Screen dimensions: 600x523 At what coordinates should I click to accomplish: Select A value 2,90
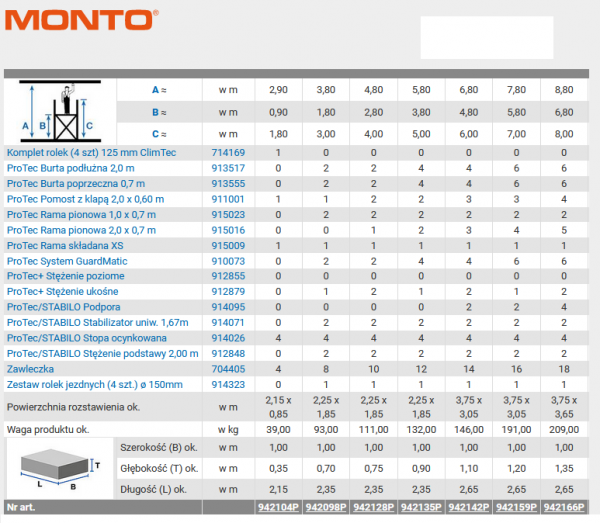(278, 90)
